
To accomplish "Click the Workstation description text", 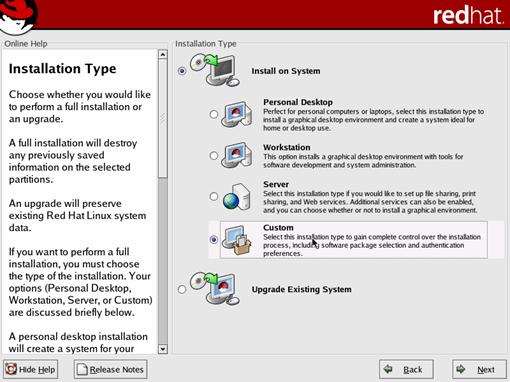I will 363,161.
